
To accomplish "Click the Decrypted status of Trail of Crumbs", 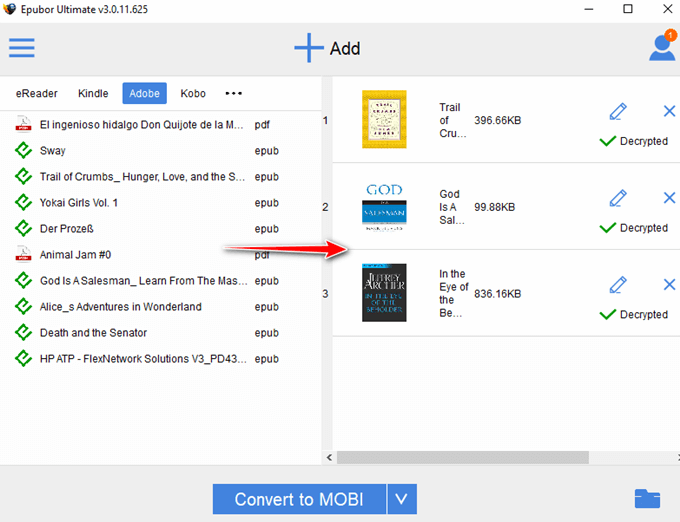I will pyautogui.click(x=634, y=141).
